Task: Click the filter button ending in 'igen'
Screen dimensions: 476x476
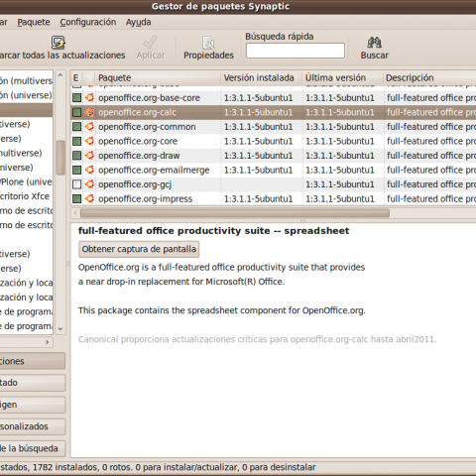Action: click(x=32, y=405)
